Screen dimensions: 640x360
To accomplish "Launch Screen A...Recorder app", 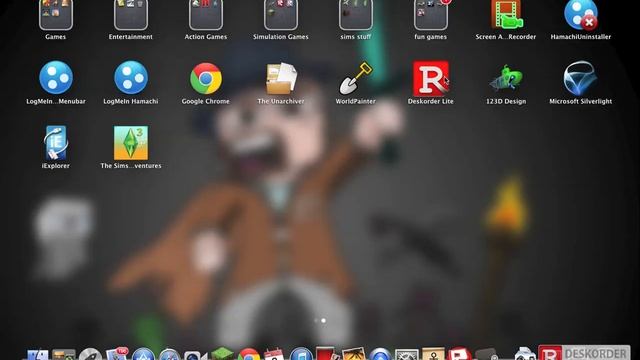I will [506, 15].
